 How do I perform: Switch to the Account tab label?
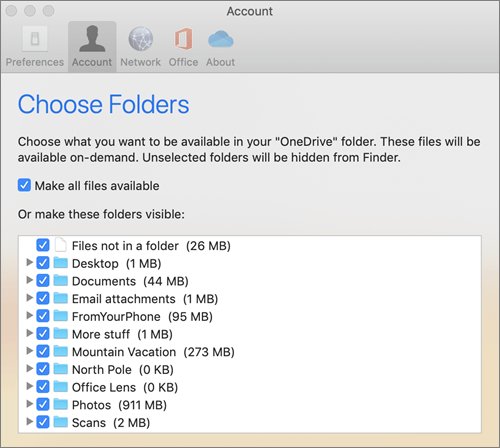[x=92, y=62]
